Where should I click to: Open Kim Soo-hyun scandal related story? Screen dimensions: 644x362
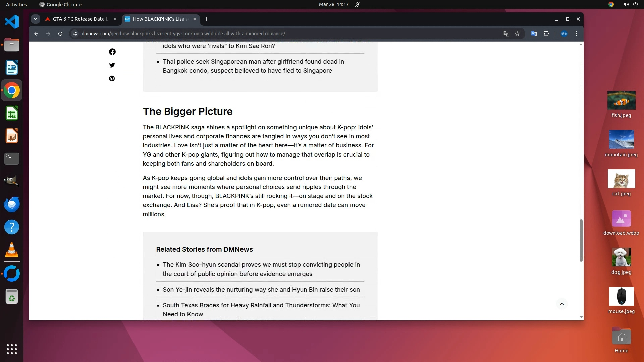tap(261, 269)
